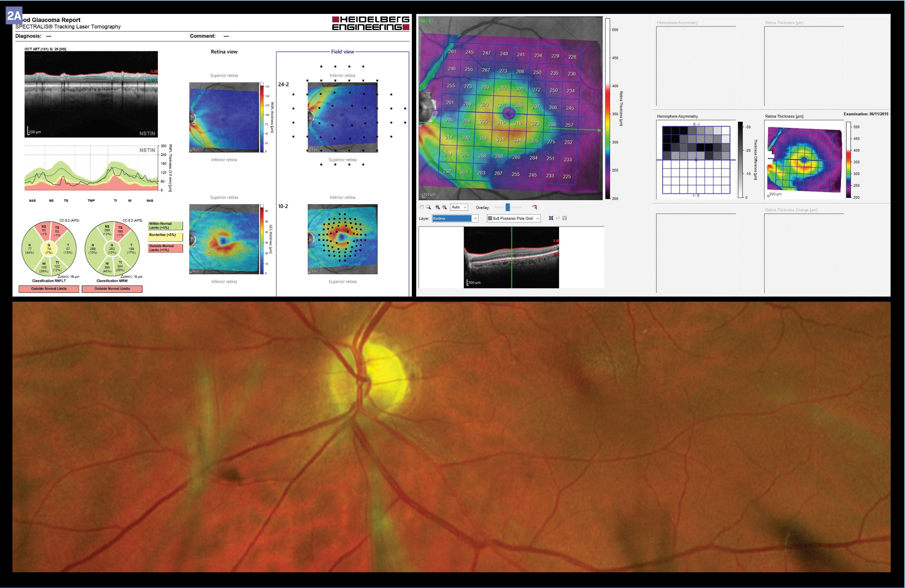The height and width of the screenshot is (588, 905).
Task: Click the magnifier zoom tool
Action: click(429, 207)
